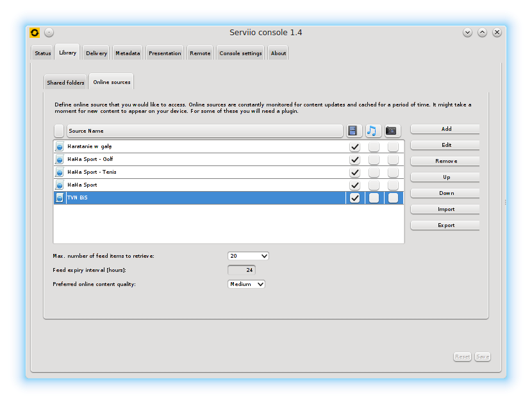Open the Shared folders tab
Image resolution: width=532 pixels, height=404 pixels.
point(65,83)
